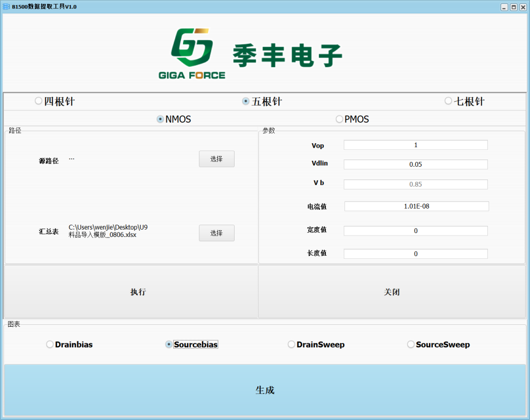This screenshot has height=420, width=530.
Task: Select the Sourcebias chart option
Action: click(x=191, y=344)
